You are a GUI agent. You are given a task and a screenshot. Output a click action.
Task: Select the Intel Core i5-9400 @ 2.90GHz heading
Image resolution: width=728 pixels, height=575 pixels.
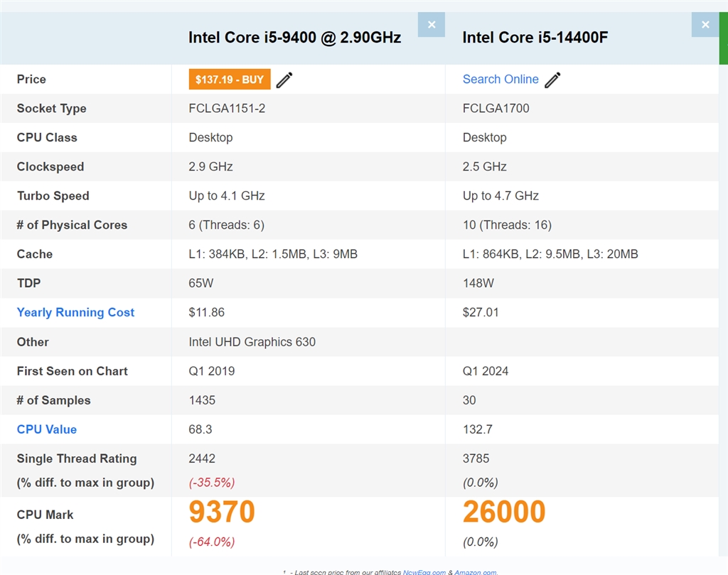294,38
